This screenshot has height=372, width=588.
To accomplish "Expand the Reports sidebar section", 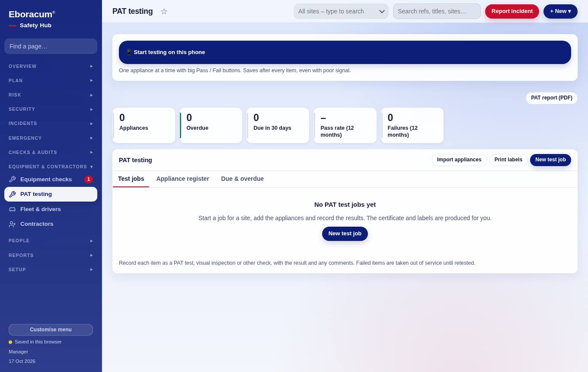I will pyautogui.click(x=51, y=255).
